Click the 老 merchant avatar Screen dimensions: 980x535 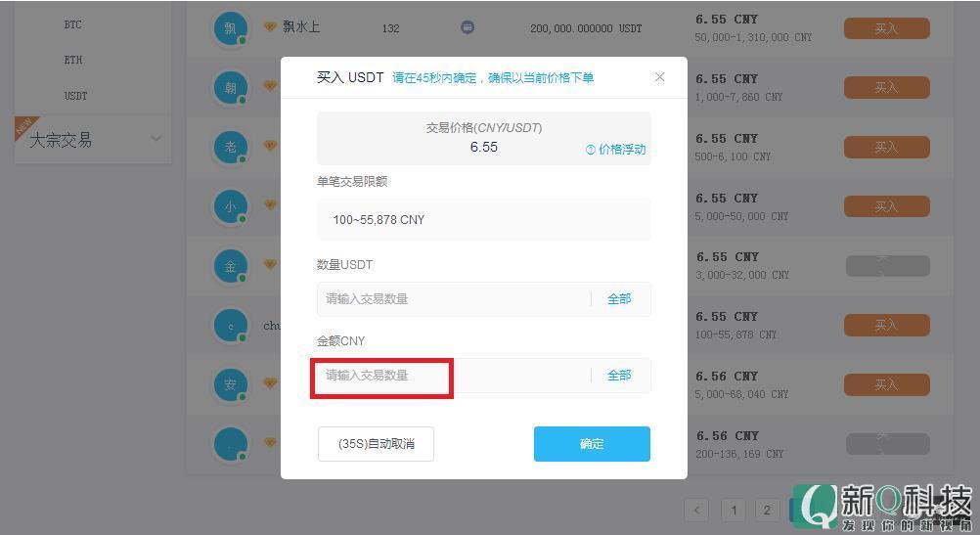(231, 147)
